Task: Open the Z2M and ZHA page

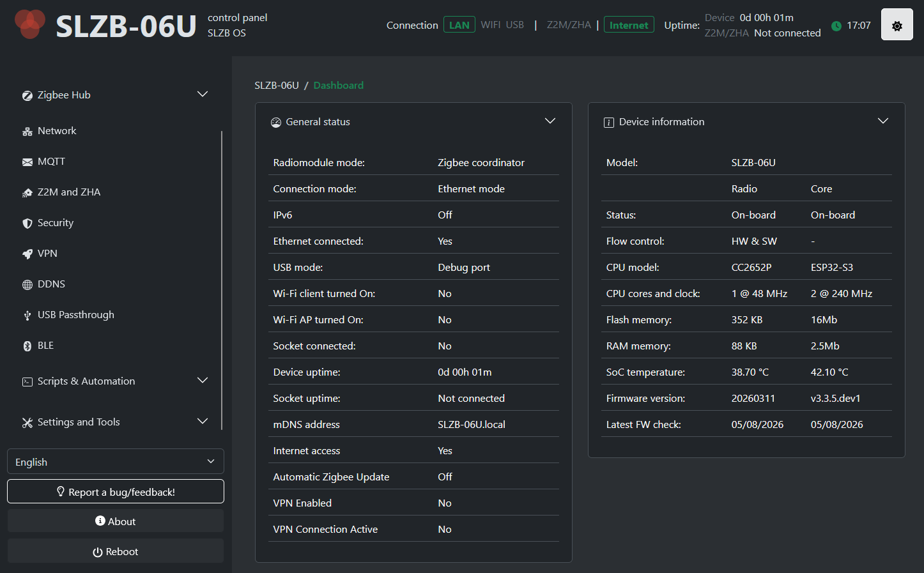Action: click(69, 192)
